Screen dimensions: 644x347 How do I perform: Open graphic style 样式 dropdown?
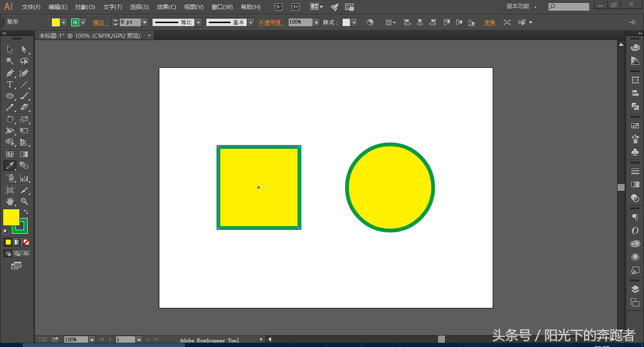pyautogui.click(x=354, y=23)
